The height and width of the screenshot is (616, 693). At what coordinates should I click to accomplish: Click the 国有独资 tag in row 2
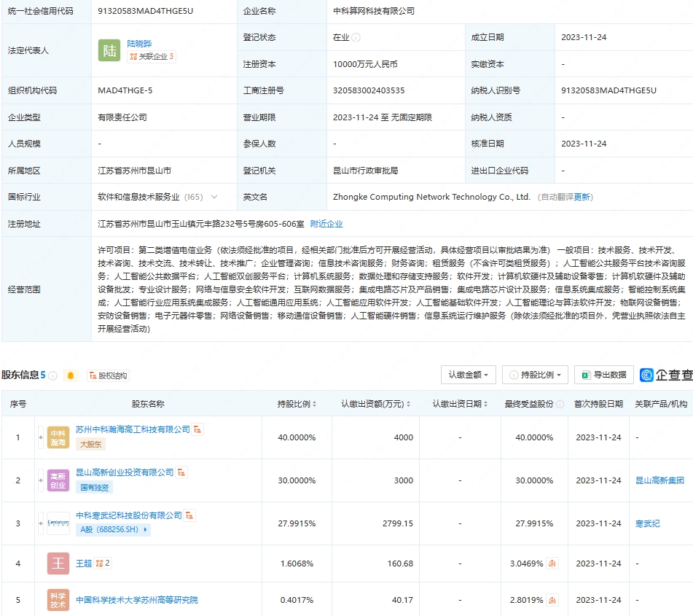(x=95, y=487)
